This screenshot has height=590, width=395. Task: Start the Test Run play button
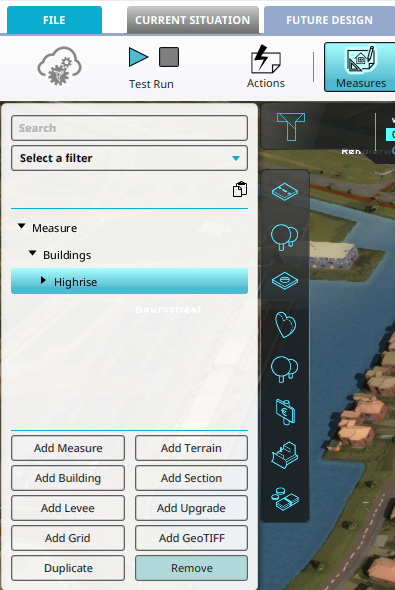pyautogui.click(x=138, y=57)
